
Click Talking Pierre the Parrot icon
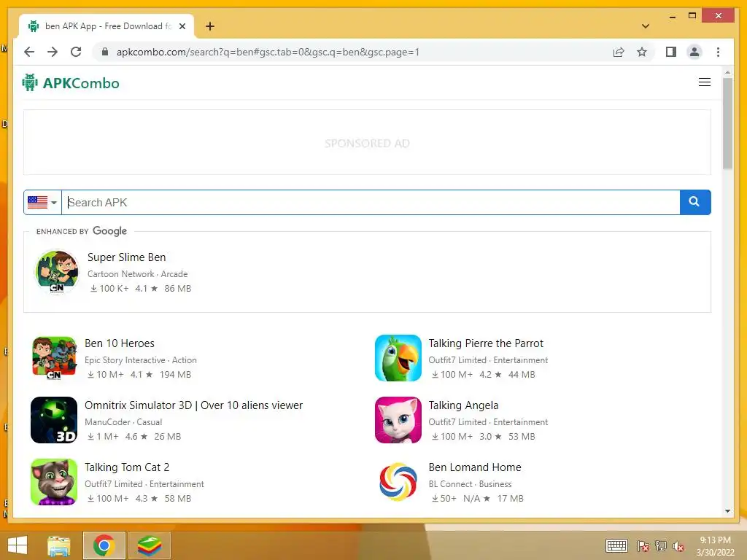398,358
